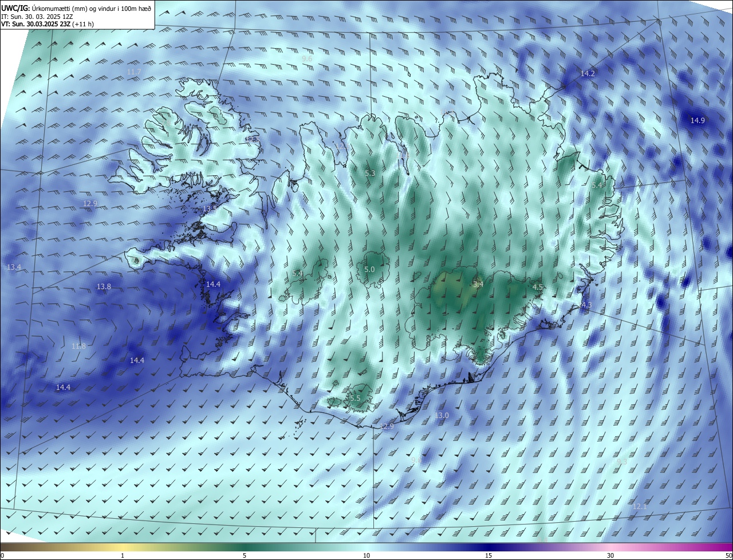Click the valid time line 'VT: Sun. 30.03.2025 23Z (+11 h)'
Screen dimensions: 733x560
[48, 24]
